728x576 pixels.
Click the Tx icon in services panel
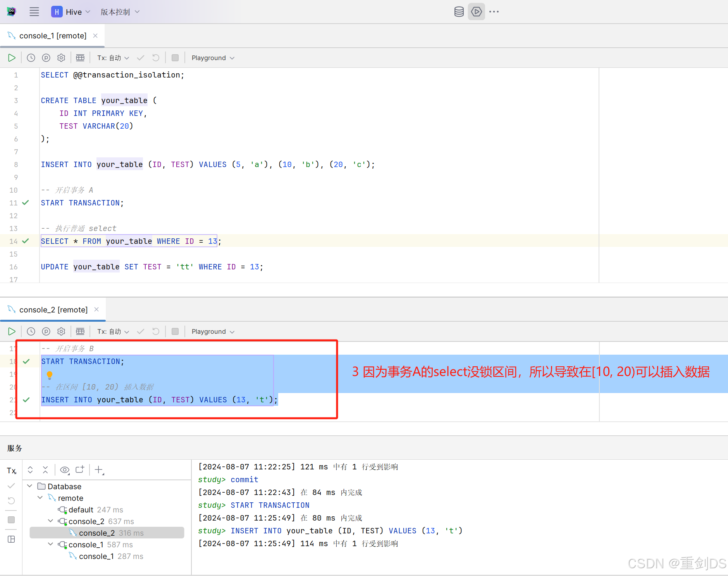(12, 471)
